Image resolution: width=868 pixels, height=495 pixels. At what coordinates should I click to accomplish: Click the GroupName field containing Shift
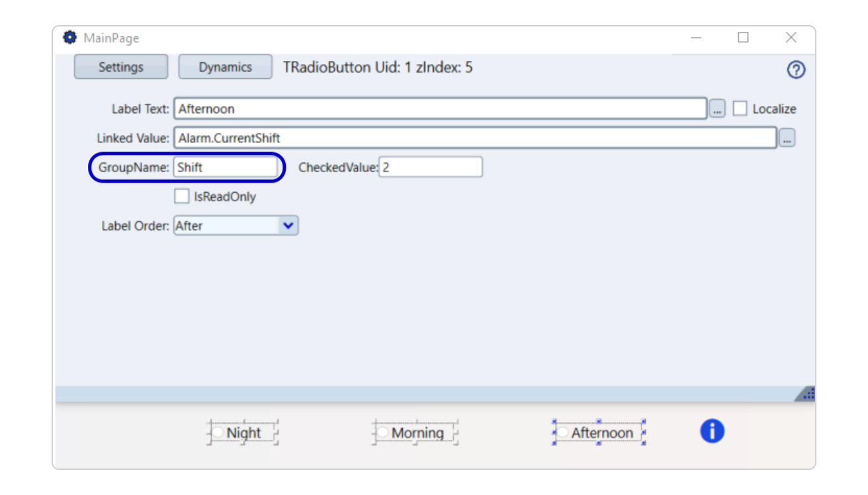click(225, 167)
